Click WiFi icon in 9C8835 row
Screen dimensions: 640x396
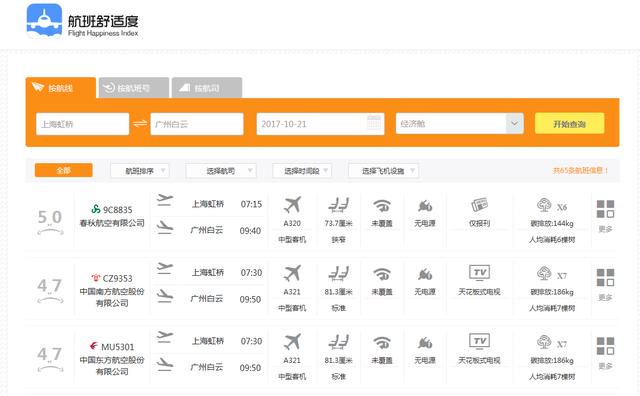coord(382,205)
